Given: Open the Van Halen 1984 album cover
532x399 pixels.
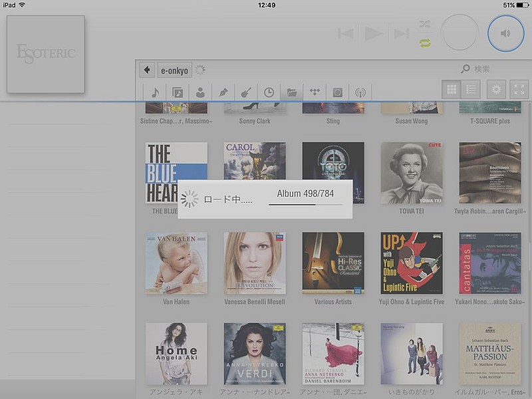Looking at the screenshot, I should click(x=176, y=263).
